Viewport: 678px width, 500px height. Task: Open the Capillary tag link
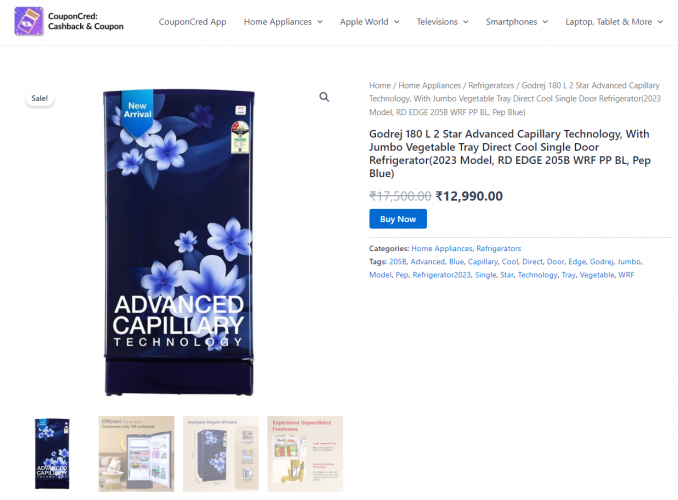(483, 262)
